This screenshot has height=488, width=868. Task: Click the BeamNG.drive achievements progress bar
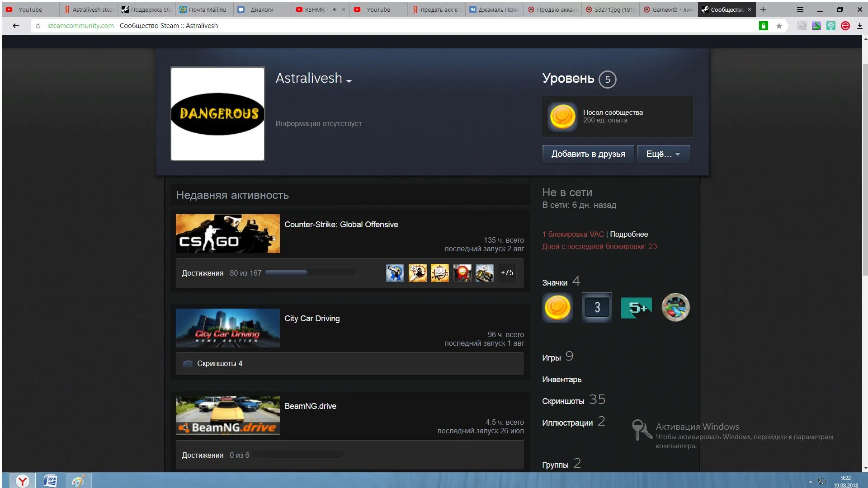coord(298,455)
